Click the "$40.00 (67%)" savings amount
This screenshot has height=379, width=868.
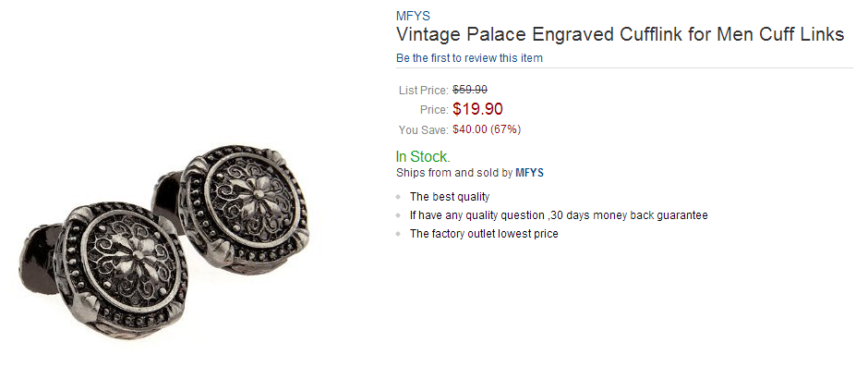pos(493,129)
